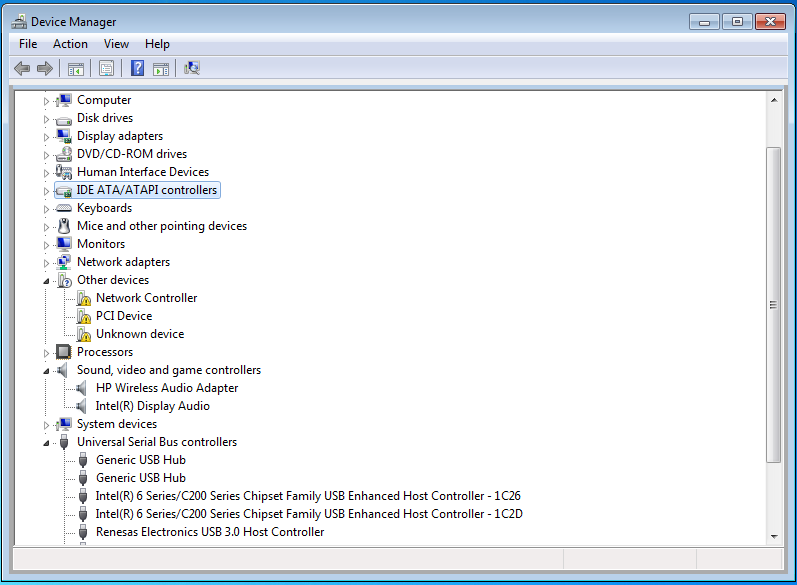Expand the Monitors node

pos(46,245)
